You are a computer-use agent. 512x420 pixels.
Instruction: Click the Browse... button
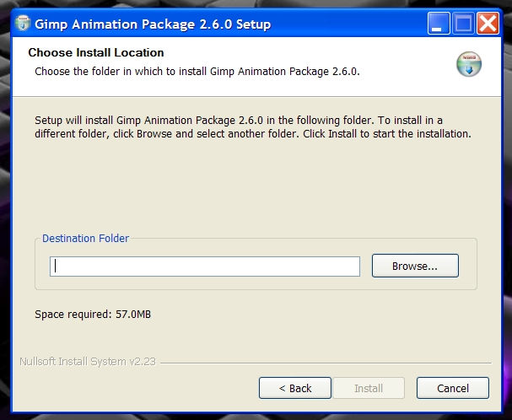[415, 266]
